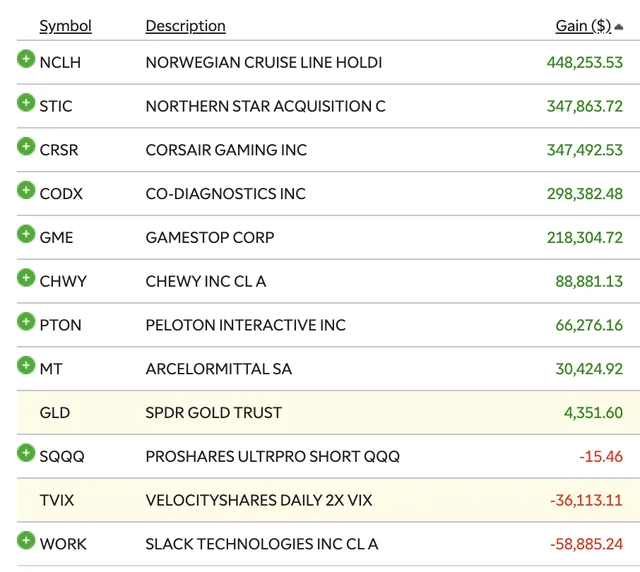This screenshot has width=640, height=572.
Task: Expand the WORK row plus icon
Action: pos(26,540)
